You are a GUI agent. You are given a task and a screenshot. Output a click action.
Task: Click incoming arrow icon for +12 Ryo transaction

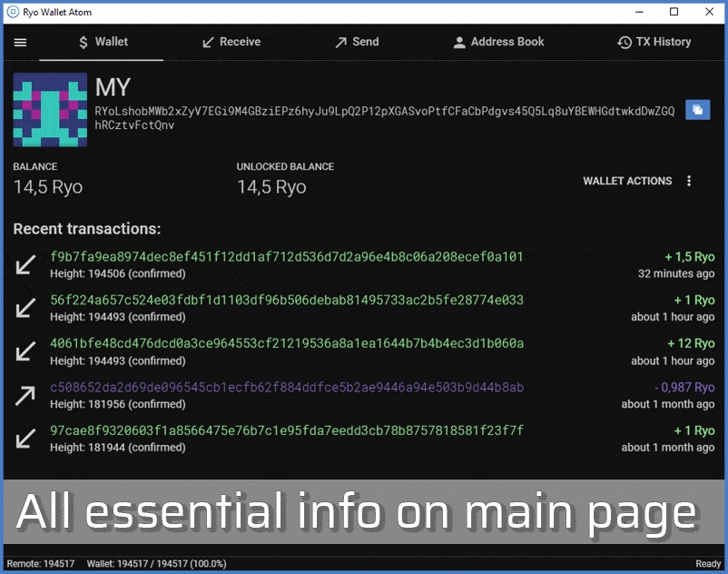(x=25, y=351)
